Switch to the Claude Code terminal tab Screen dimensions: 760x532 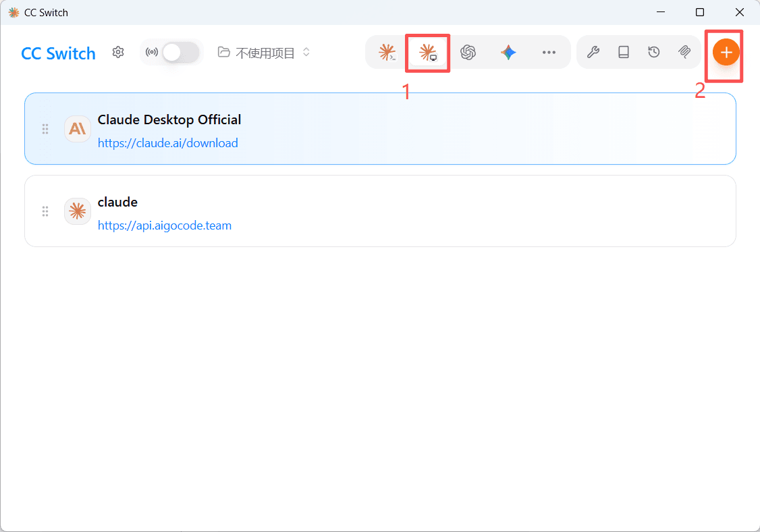point(387,52)
